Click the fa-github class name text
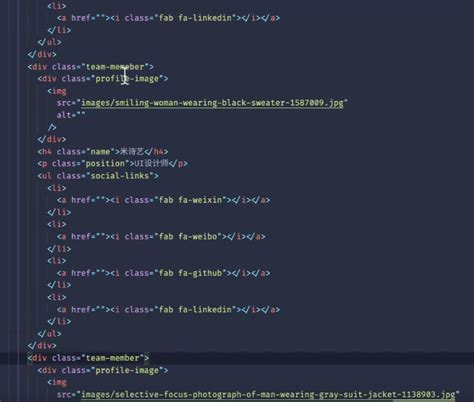The height and width of the screenshot is (402, 474). pos(200,273)
